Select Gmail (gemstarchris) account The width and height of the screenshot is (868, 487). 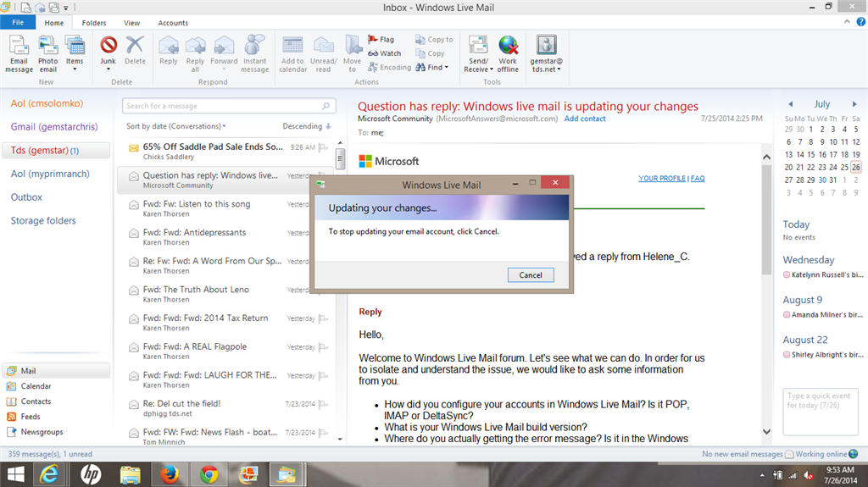[54, 127]
